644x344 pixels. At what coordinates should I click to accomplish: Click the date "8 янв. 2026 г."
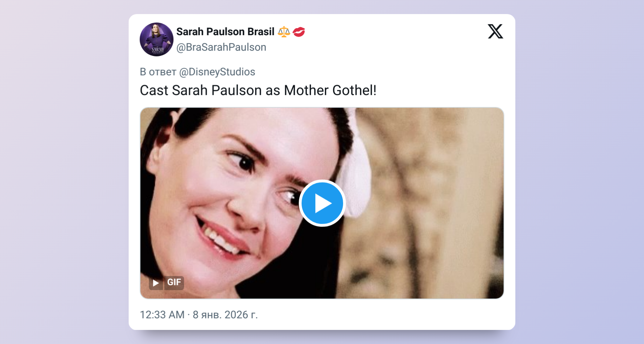point(225,314)
